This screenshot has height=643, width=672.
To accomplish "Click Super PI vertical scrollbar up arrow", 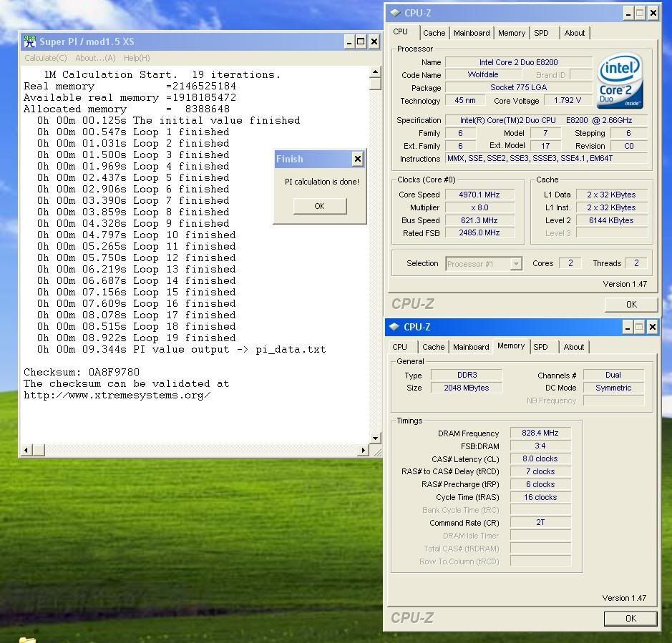I will 376,72.
